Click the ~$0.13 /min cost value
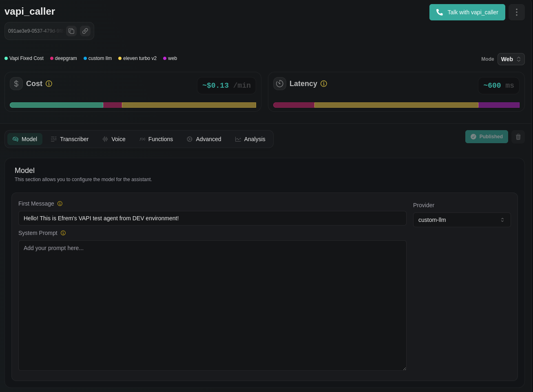533x392 pixels. point(227,86)
